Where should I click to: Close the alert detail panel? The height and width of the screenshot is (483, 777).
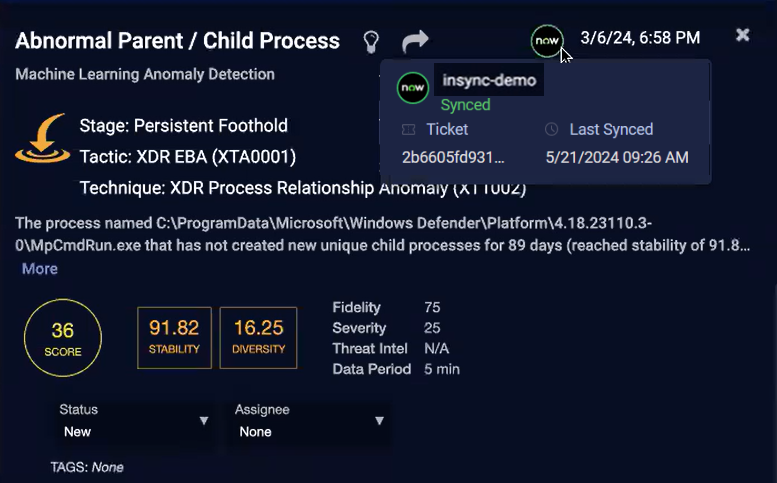pyautogui.click(x=742, y=35)
